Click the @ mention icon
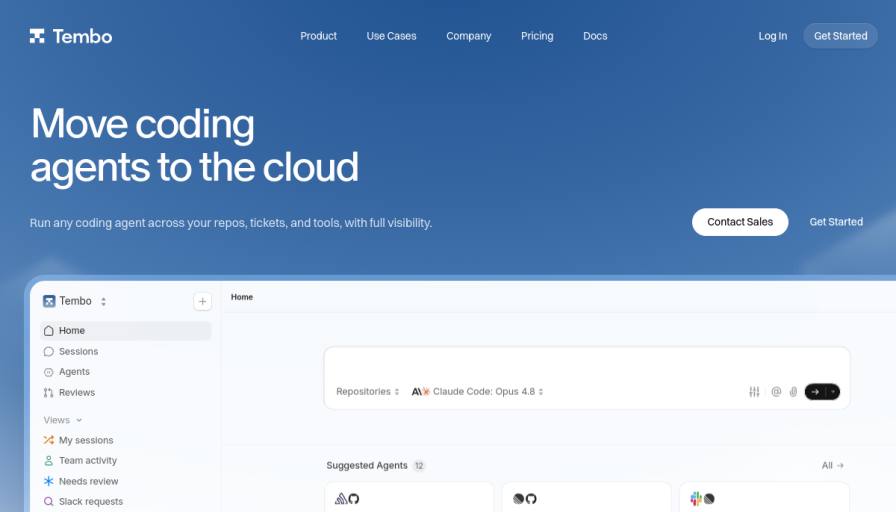The image size is (896, 512). tap(776, 391)
